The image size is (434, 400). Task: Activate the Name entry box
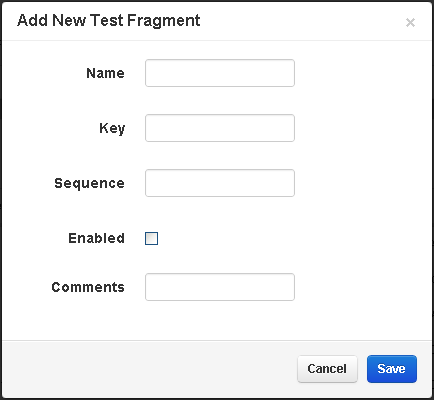[220, 73]
